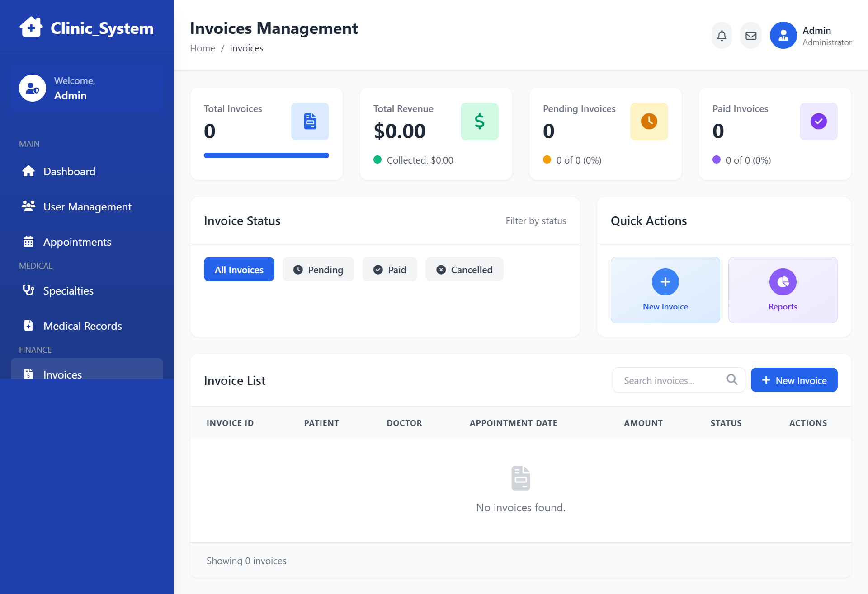
Task: Focus the Search invoices field
Action: (669, 380)
